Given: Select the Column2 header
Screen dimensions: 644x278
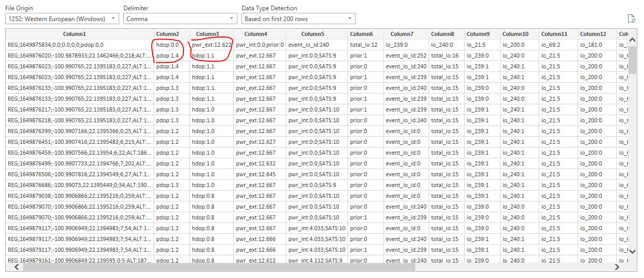Looking at the screenshot, I should point(168,34).
